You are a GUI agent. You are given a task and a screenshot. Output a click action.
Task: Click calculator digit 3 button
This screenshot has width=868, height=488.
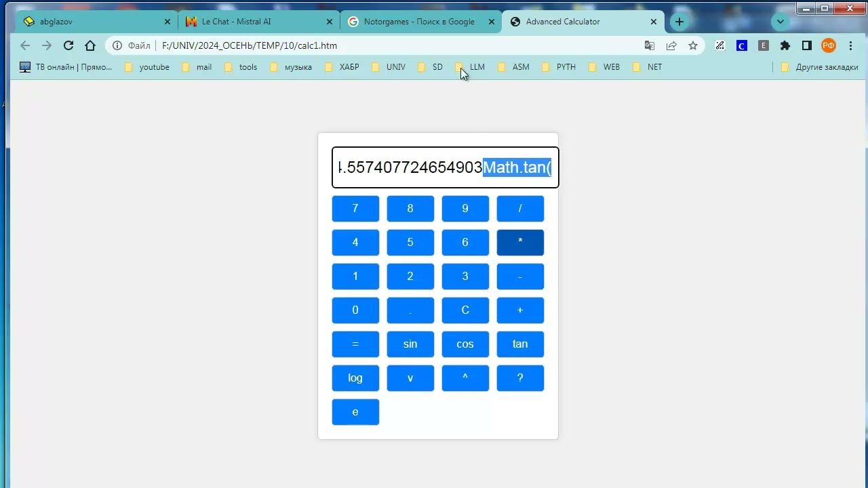tap(465, 277)
